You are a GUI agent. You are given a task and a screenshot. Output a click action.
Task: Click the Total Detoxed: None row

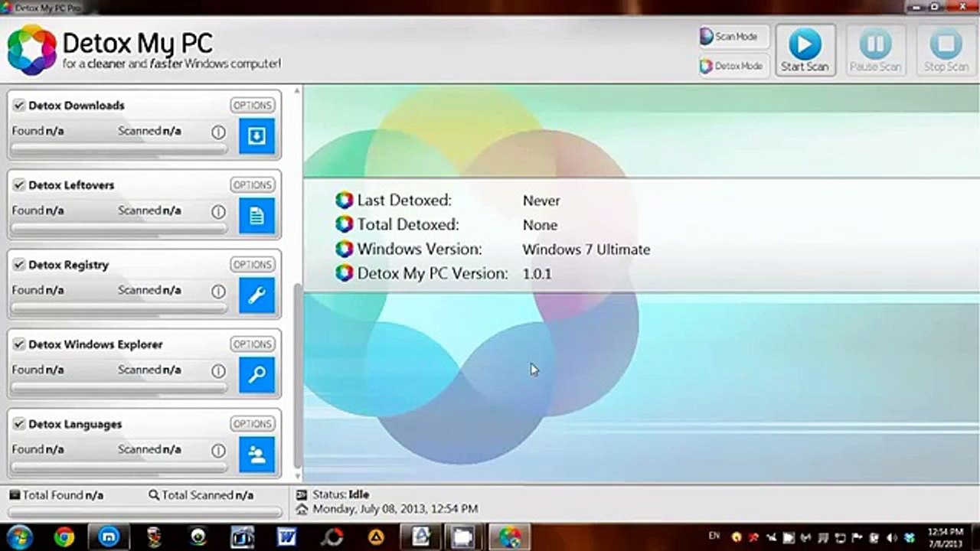[x=446, y=225]
